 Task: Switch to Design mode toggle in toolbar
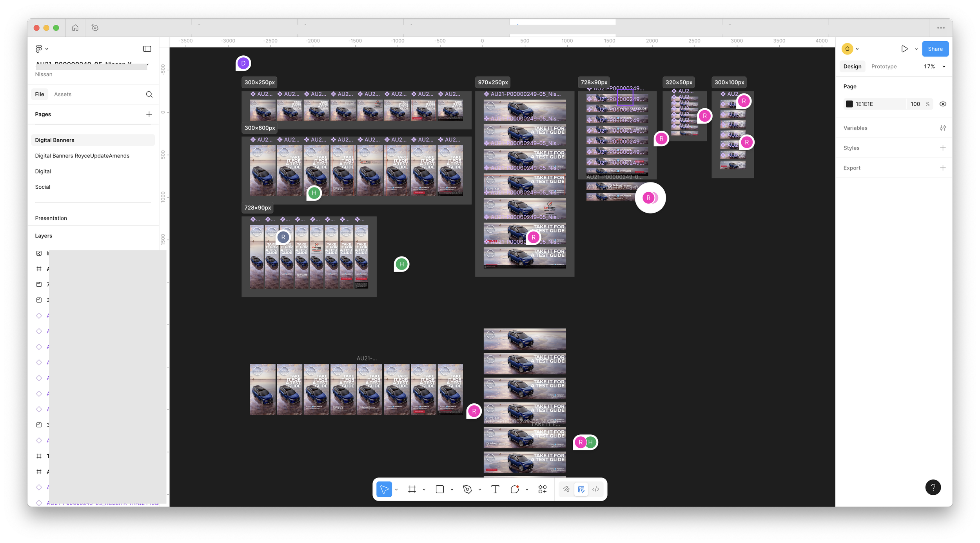pyautogui.click(x=581, y=489)
